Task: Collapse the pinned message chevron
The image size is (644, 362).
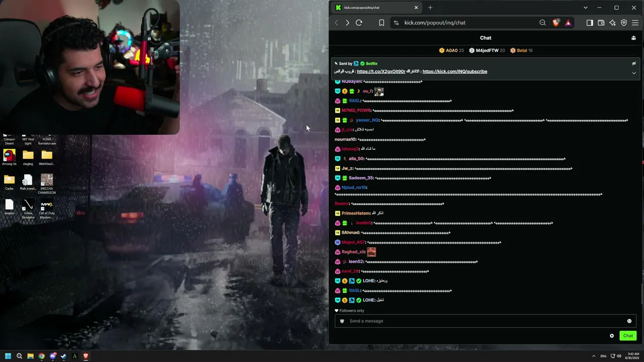Action: pos(634,73)
